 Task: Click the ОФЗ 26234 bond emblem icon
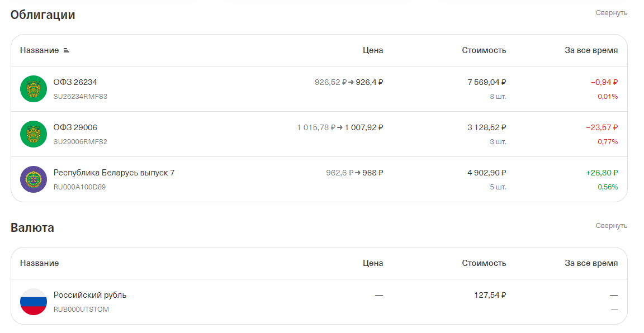[x=34, y=89]
